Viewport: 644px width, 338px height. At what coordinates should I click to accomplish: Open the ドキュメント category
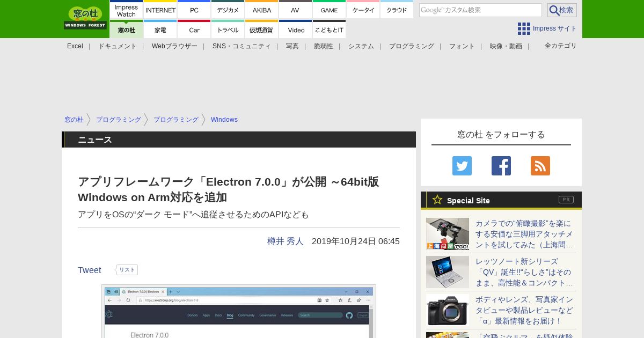coord(118,46)
